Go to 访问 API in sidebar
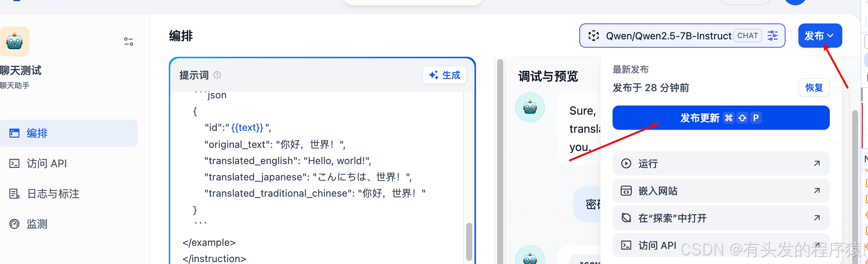 coord(69,163)
